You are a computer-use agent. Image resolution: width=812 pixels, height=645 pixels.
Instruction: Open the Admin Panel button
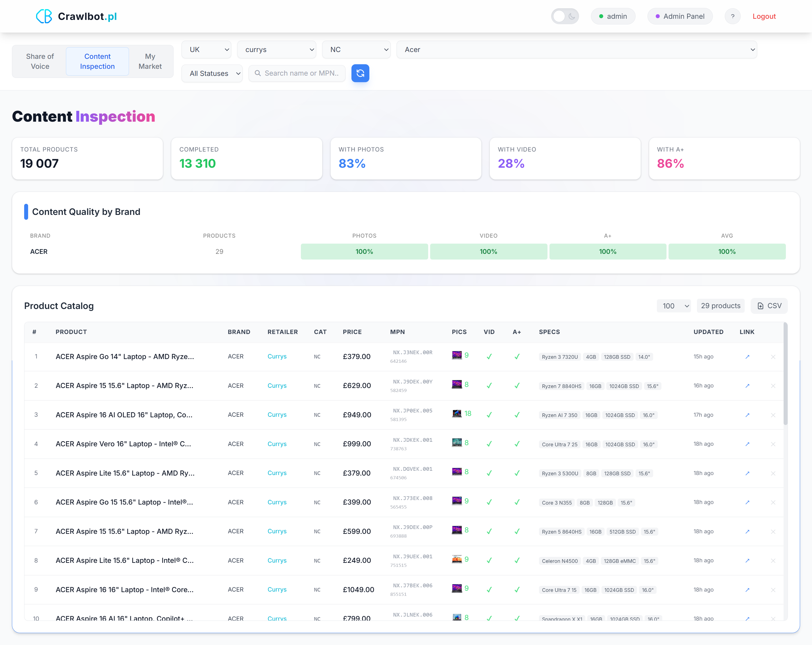[x=680, y=16]
